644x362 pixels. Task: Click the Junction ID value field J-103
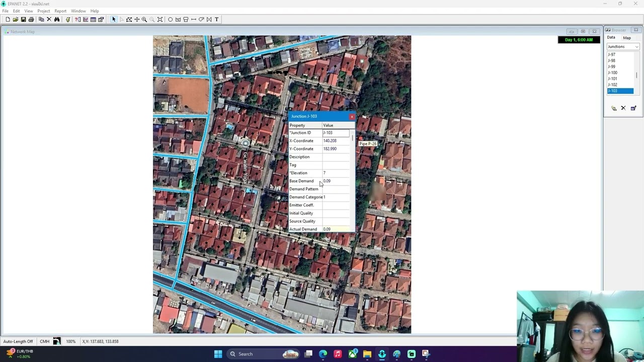coord(336,133)
